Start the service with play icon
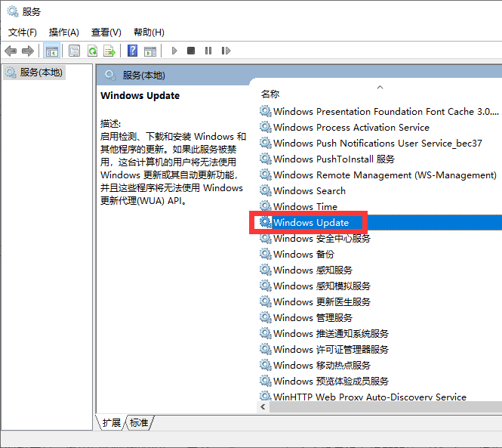The image size is (502, 448). coord(174,51)
